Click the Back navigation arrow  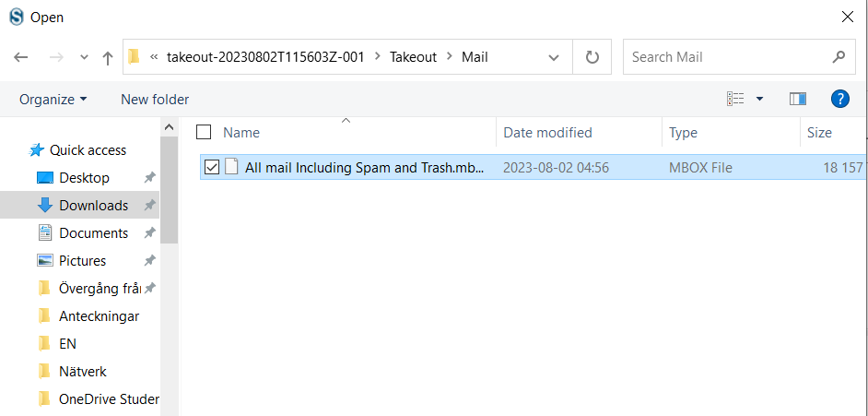pos(21,57)
